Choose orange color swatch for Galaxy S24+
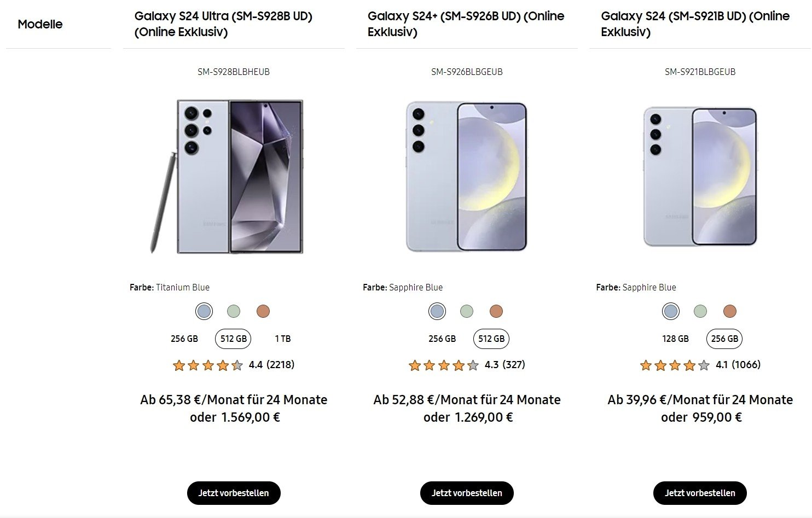 pyautogui.click(x=496, y=311)
